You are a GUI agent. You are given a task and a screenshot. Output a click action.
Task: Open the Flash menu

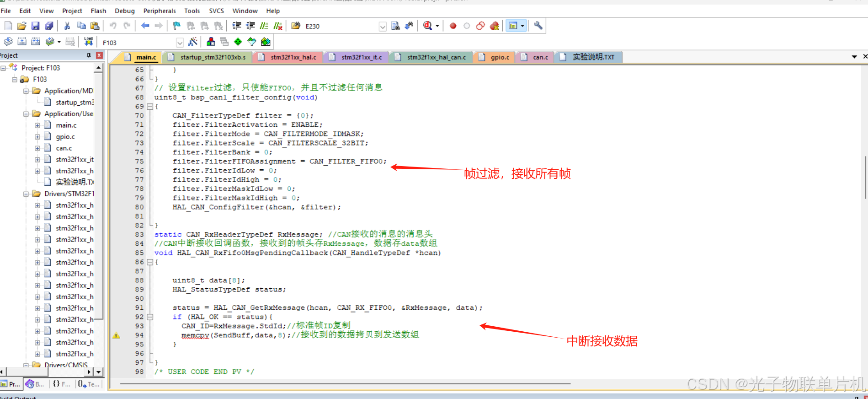pyautogui.click(x=98, y=11)
